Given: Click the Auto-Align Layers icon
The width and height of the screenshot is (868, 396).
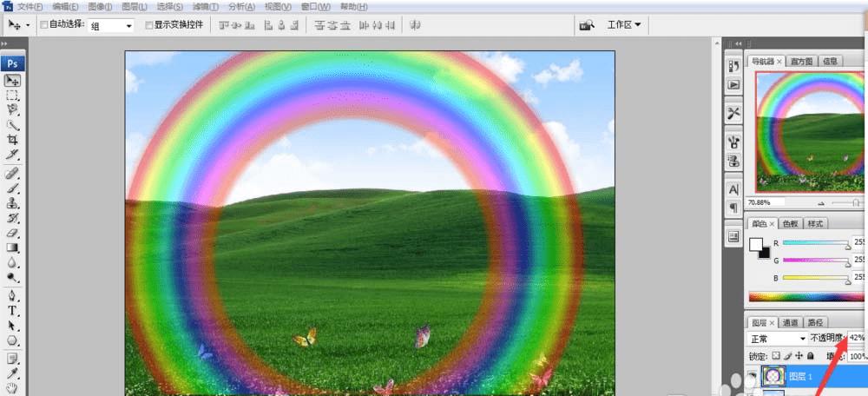Looking at the screenshot, I should [416, 25].
